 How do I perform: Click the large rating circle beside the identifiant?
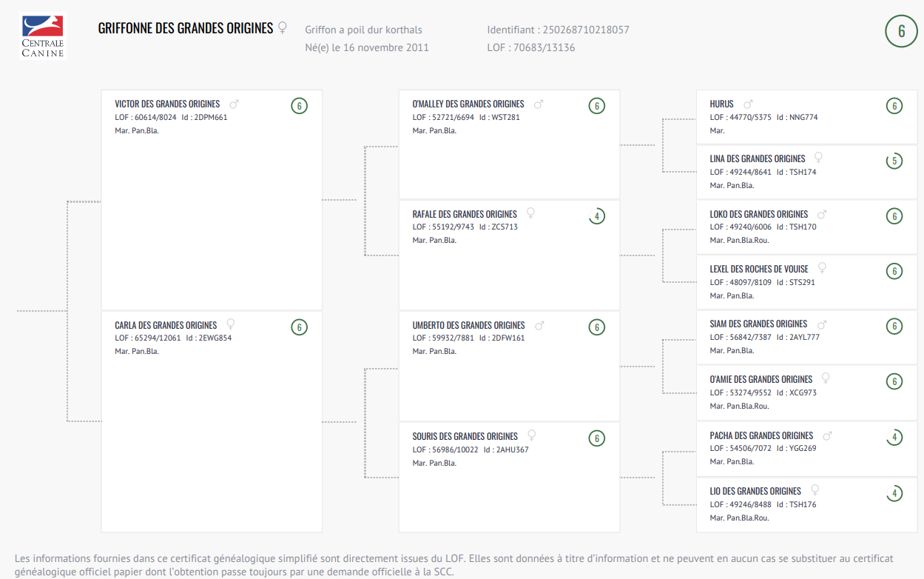click(x=901, y=31)
